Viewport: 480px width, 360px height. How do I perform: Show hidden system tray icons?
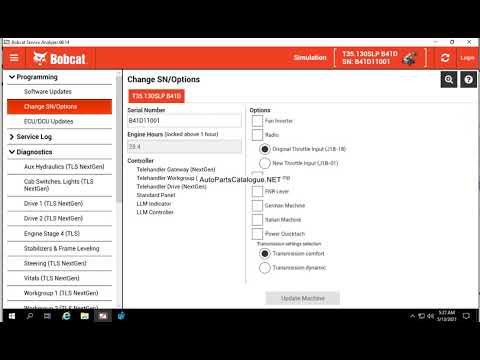pyautogui.click(x=412, y=316)
